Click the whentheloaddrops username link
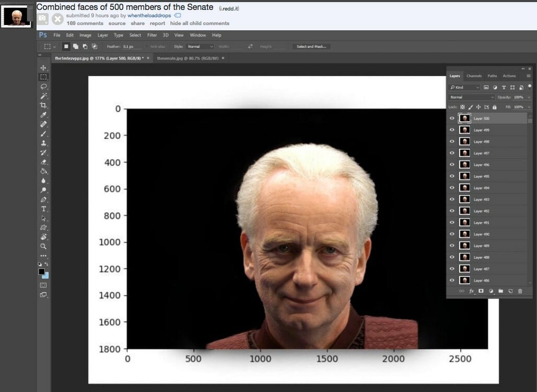 point(149,16)
